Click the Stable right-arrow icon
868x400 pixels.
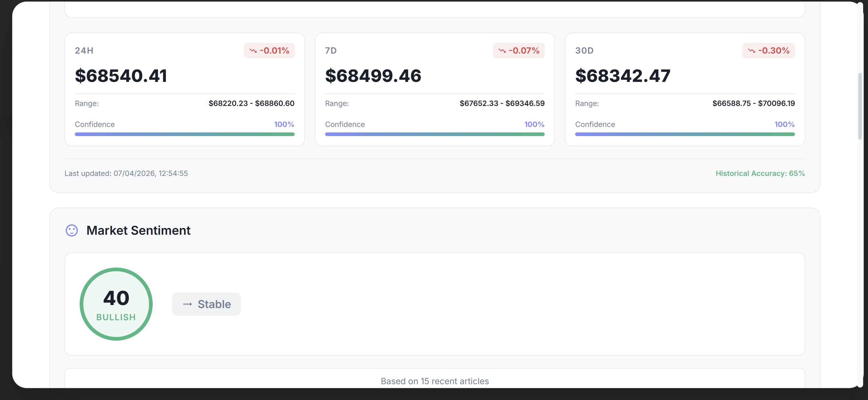pos(187,304)
